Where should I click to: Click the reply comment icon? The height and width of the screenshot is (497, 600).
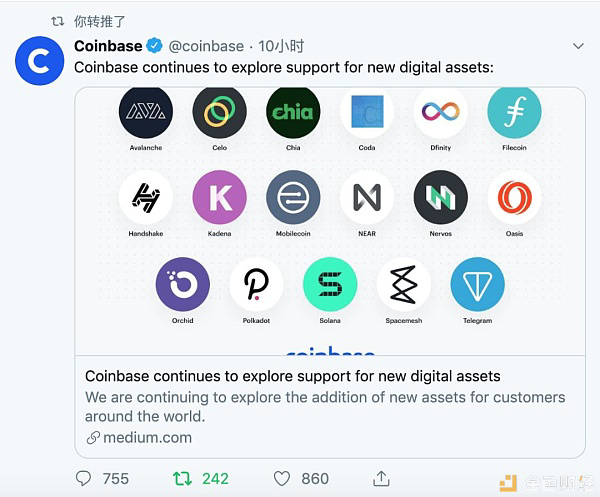(x=83, y=478)
